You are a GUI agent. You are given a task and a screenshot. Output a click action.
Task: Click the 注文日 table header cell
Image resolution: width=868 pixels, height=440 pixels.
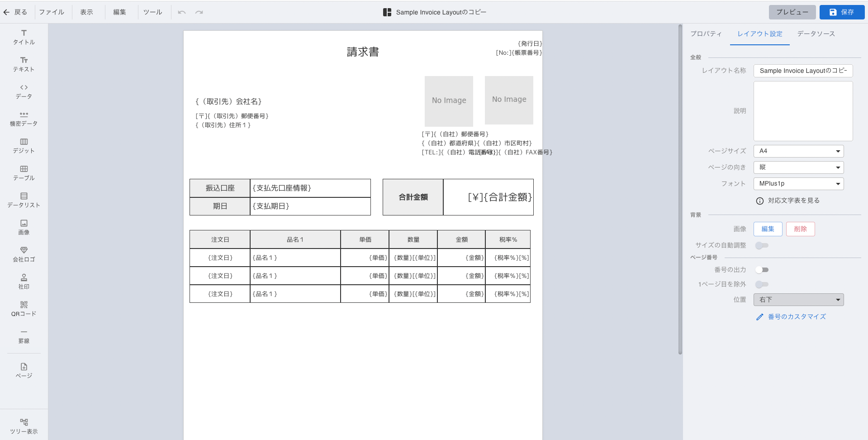[220, 239]
